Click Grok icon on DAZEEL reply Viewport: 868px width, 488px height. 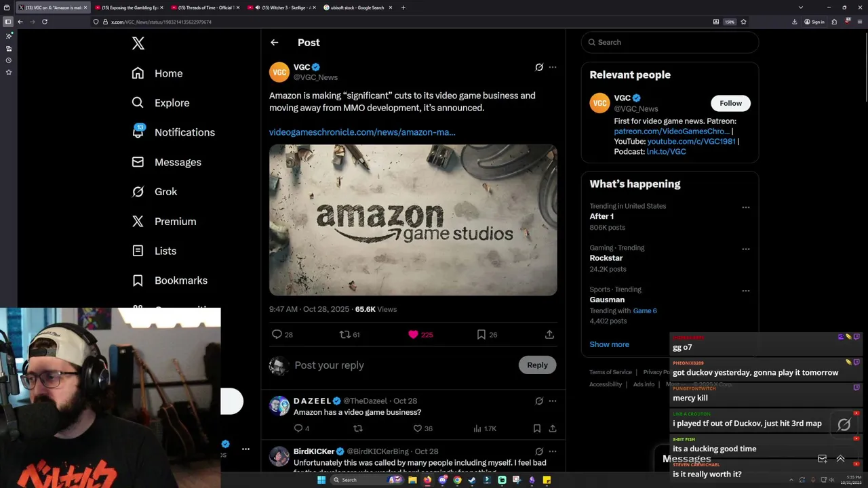tap(539, 401)
